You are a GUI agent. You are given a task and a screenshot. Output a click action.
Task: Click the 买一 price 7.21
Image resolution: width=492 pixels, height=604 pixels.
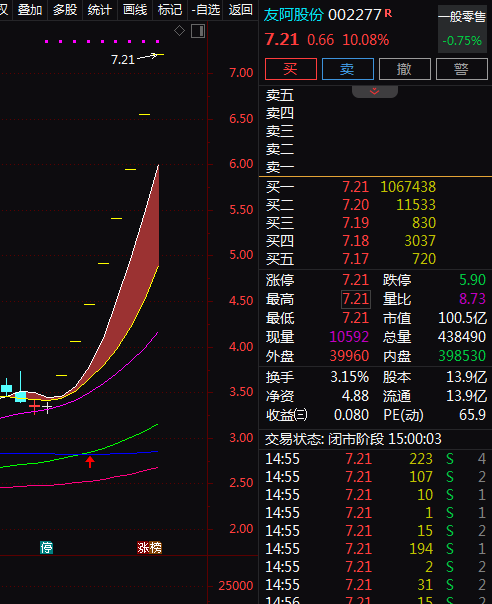(356, 187)
